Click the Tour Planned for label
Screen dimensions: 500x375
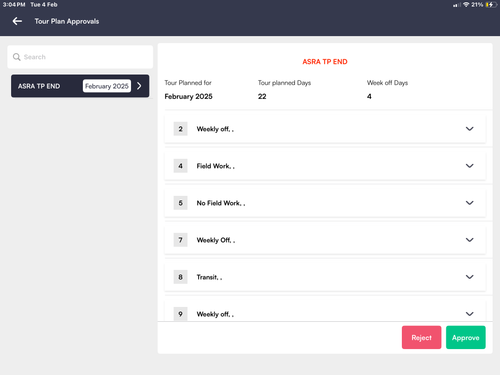[188, 83]
